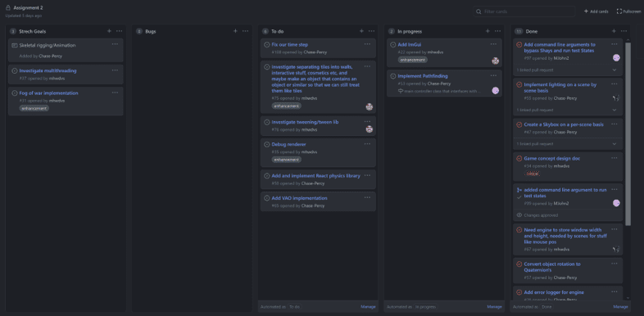Viewport: 644px width, 316px height.
Task: Open options for Investigate multithreading card
Action: [x=115, y=70]
